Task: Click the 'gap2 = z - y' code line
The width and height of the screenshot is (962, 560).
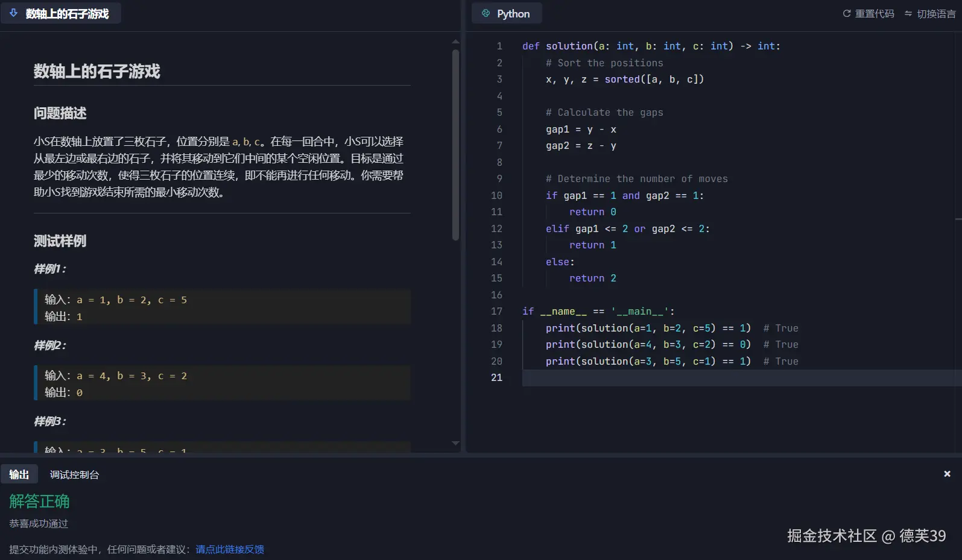Action: (x=581, y=145)
